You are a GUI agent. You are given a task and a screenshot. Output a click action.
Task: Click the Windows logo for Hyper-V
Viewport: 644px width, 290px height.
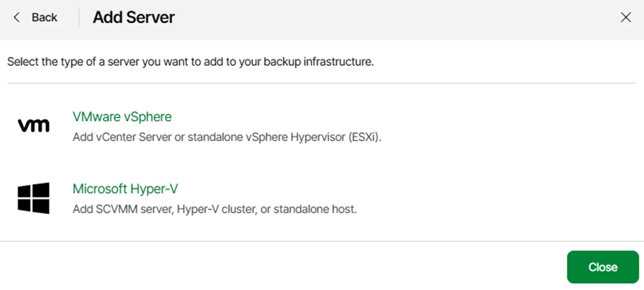click(34, 198)
